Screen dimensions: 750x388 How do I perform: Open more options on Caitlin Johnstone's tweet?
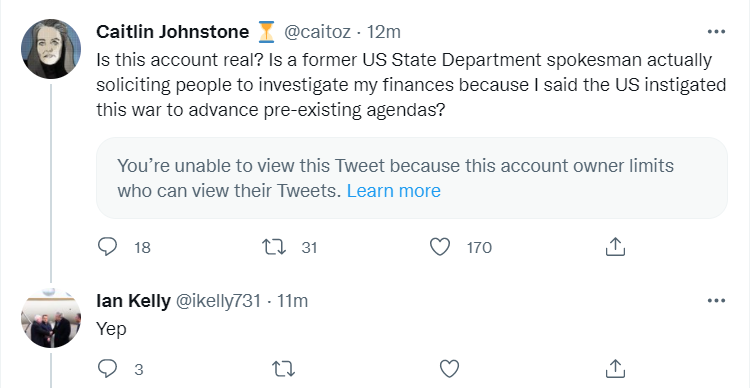(x=716, y=32)
